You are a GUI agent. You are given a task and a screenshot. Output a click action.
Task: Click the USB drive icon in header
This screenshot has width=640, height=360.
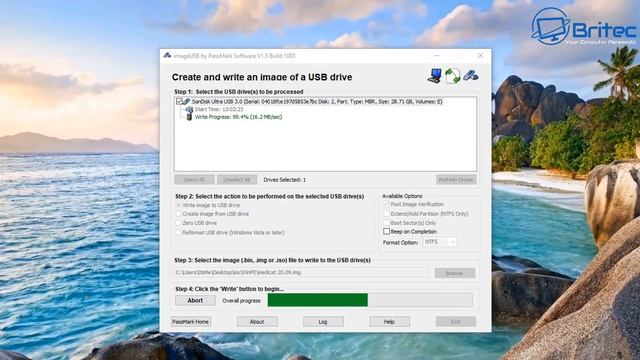pos(470,76)
